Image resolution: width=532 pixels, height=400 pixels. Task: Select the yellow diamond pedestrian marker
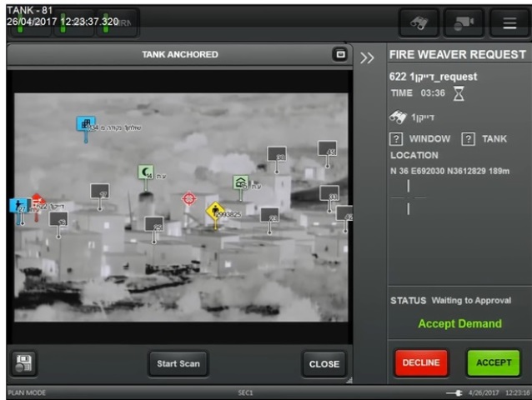click(x=215, y=210)
